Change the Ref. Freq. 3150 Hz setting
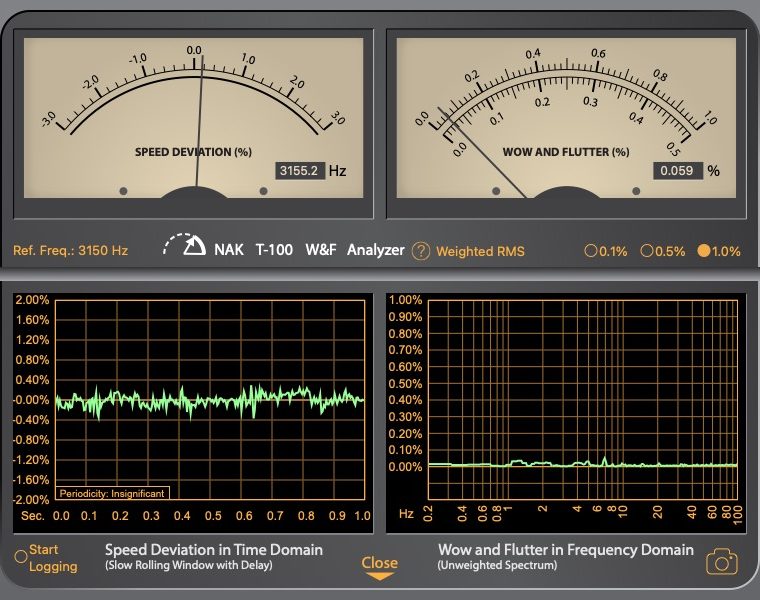 [x=70, y=251]
